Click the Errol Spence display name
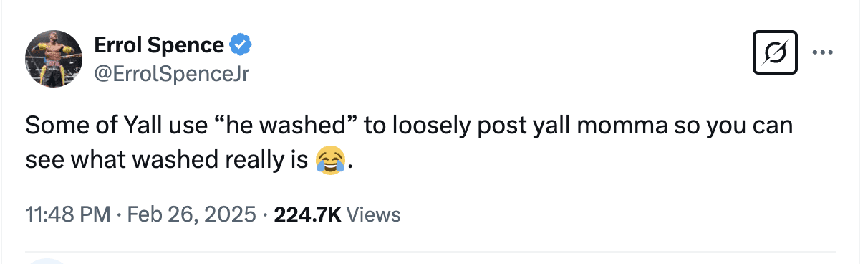Image resolution: width=868 pixels, height=264 pixels. coord(159,46)
